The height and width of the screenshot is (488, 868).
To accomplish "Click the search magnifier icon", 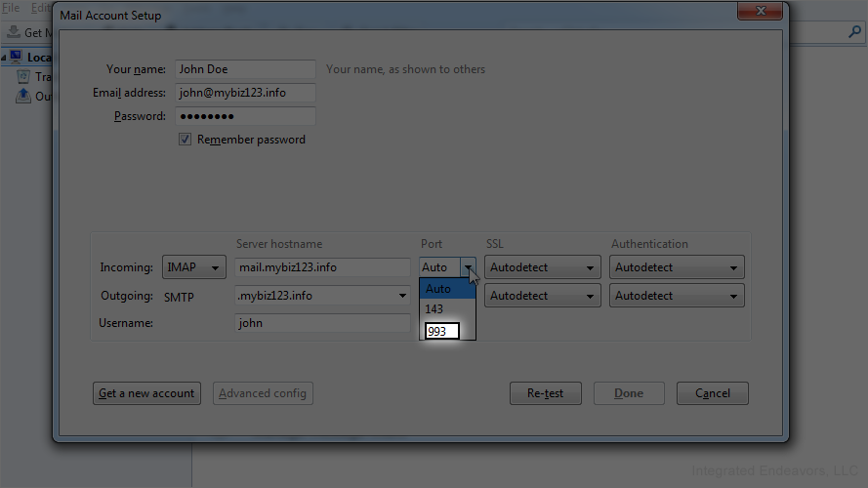I will pos(854,32).
